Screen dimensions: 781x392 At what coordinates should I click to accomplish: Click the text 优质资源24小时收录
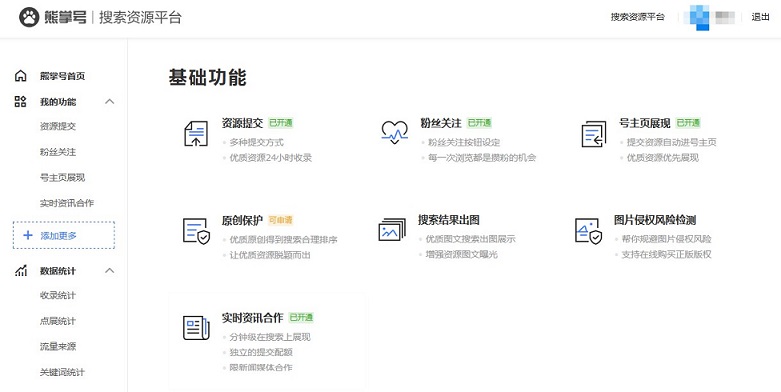click(270, 158)
